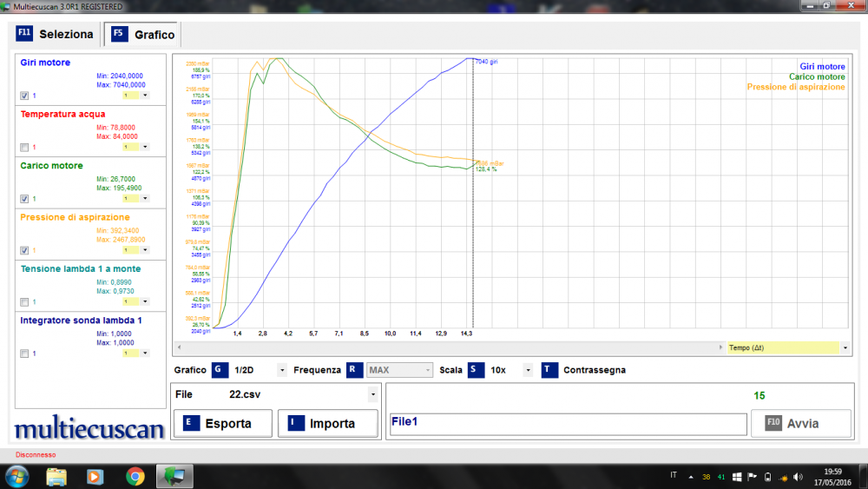Click Integratore sonda lambda 1 title
868x489 pixels.
[81, 320]
